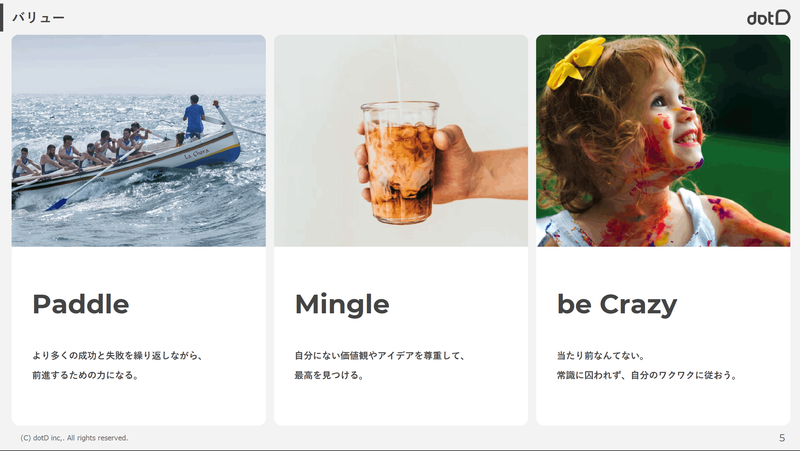Click the standing man in blue shirt
Screen dimensions: 800x451
(x=194, y=117)
